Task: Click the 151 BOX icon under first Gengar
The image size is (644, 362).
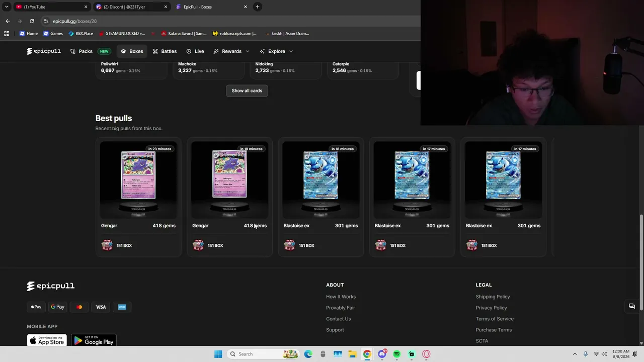Action: tap(107, 245)
